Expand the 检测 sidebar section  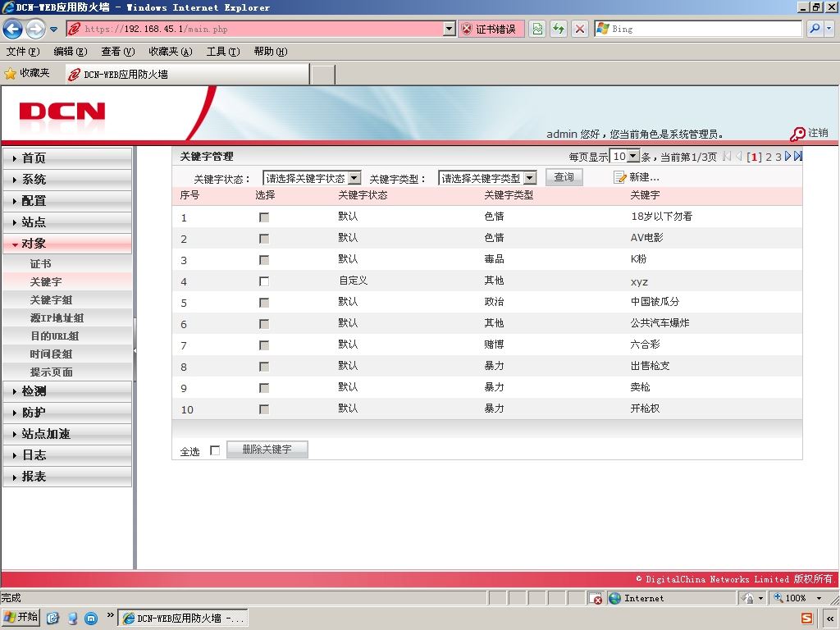pyautogui.click(x=67, y=391)
